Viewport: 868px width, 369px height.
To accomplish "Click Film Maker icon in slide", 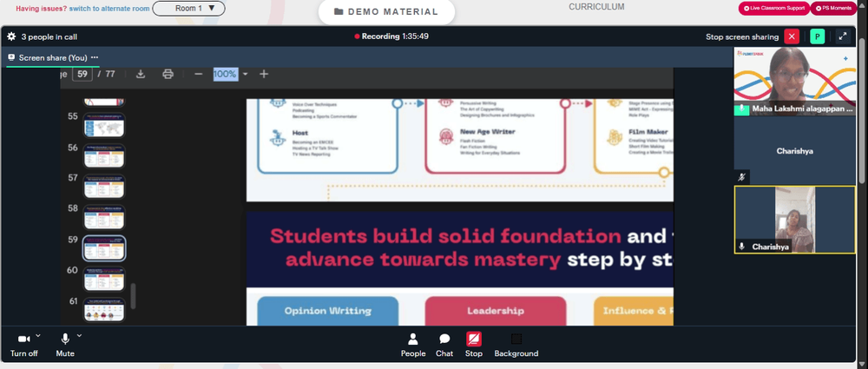I will (615, 137).
